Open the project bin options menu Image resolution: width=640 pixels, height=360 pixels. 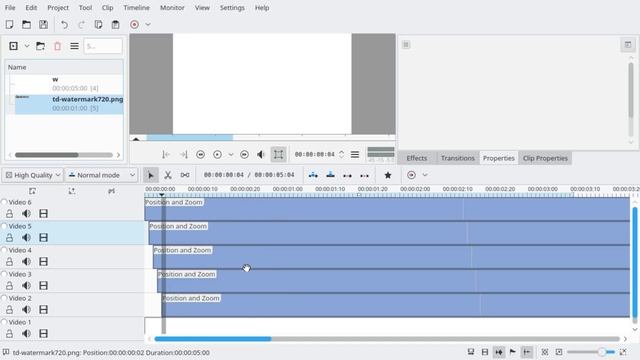coord(74,46)
